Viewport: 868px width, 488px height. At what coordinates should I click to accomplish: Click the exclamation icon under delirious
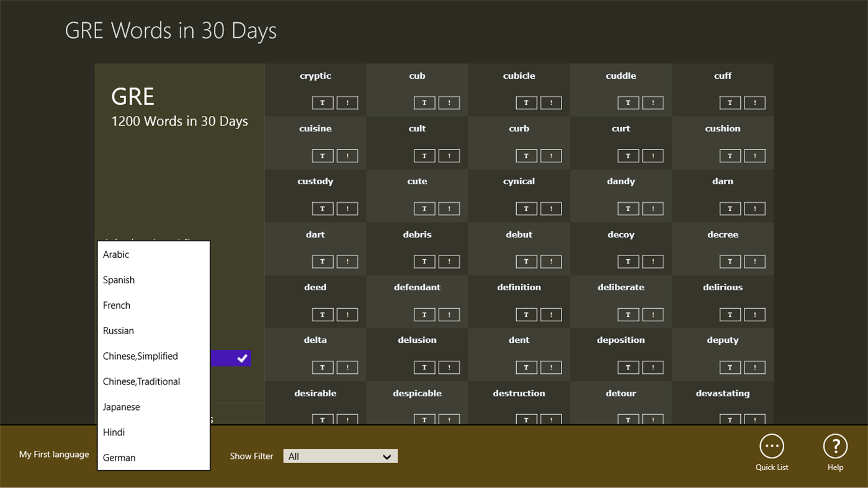point(754,314)
